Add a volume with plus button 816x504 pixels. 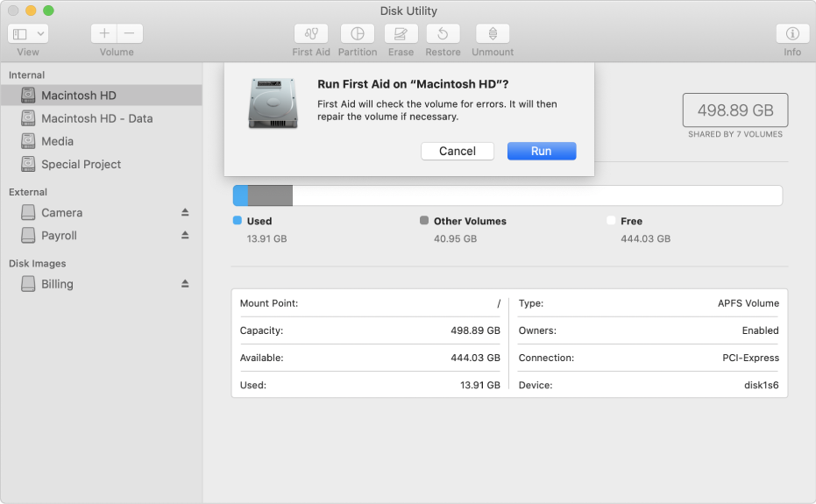[104, 34]
